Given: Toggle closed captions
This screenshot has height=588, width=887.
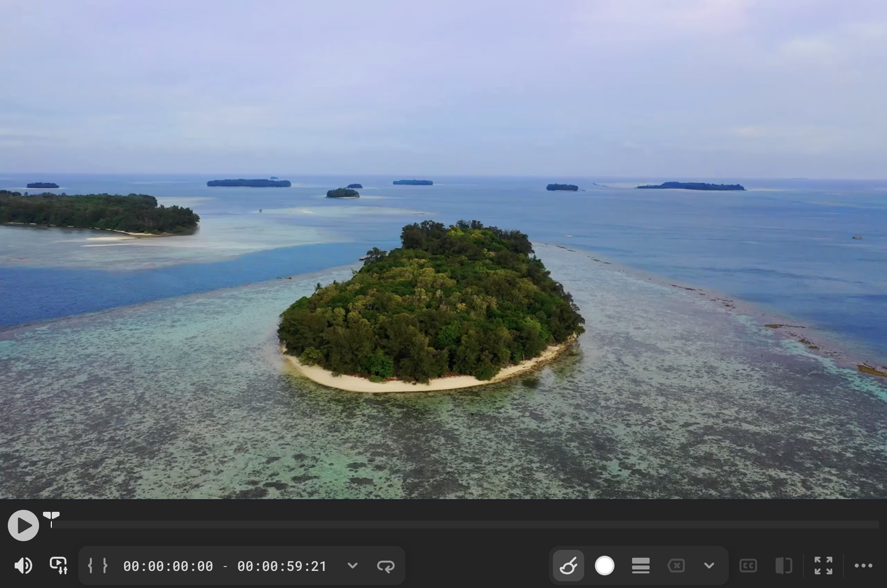Looking at the screenshot, I should pos(748,566).
